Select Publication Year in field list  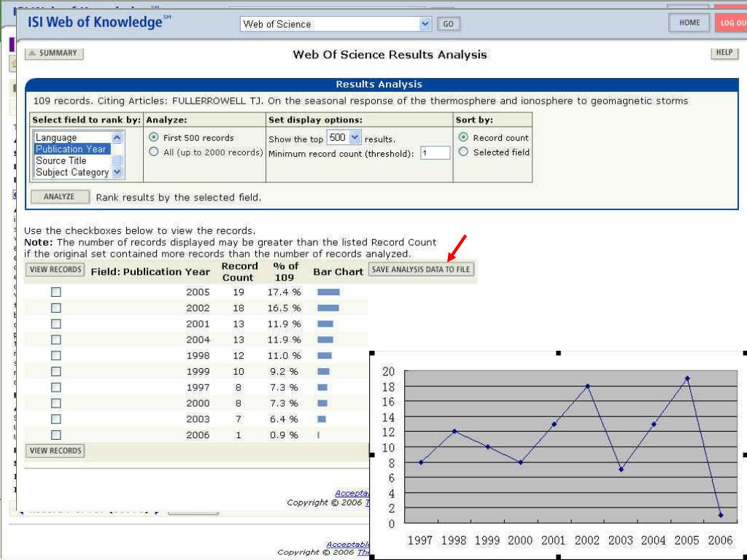coord(71,149)
